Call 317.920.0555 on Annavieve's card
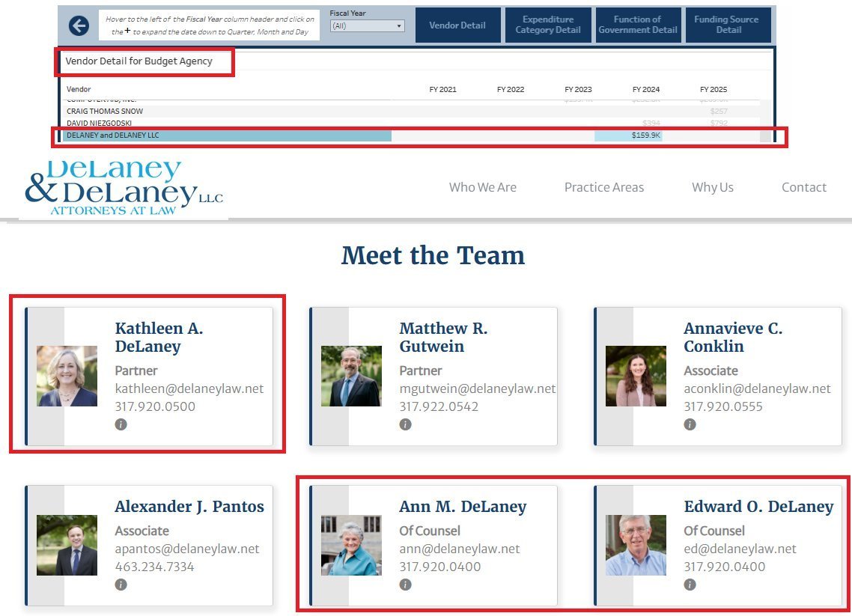The height and width of the screenshot is (616, 852). [x=723, y=406]
